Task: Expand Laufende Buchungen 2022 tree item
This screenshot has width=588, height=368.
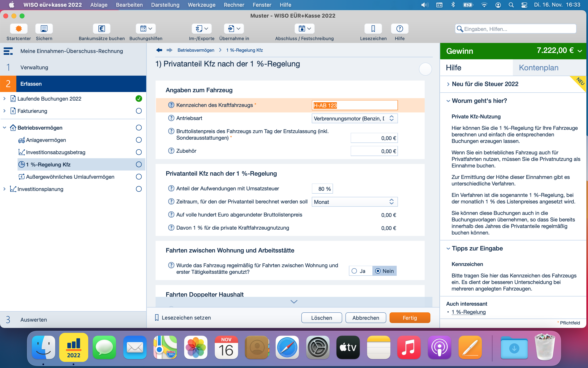Action: click(4, 99)
